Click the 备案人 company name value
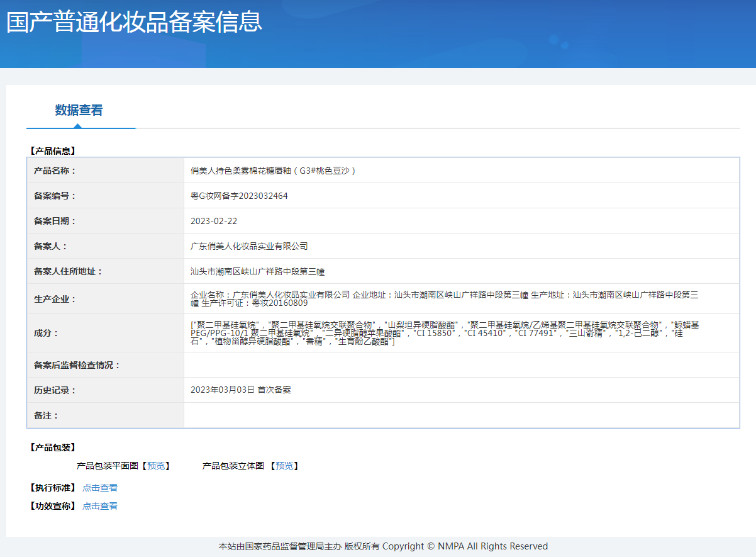This screenshot has width=756, height=557. tap(249, 246)
